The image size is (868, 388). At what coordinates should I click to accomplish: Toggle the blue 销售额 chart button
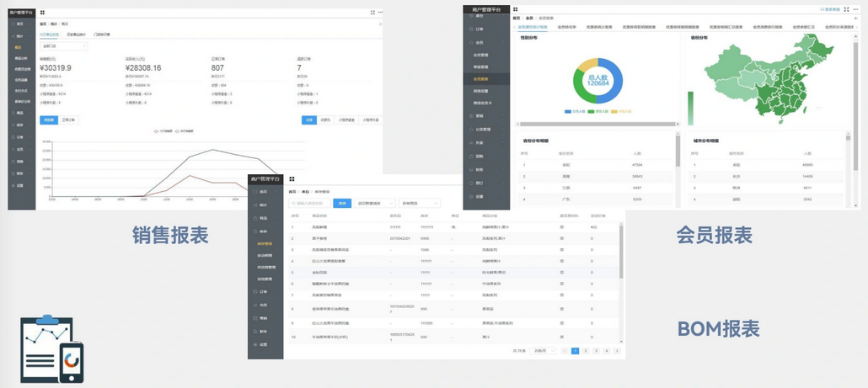click(x=49, y=120)
